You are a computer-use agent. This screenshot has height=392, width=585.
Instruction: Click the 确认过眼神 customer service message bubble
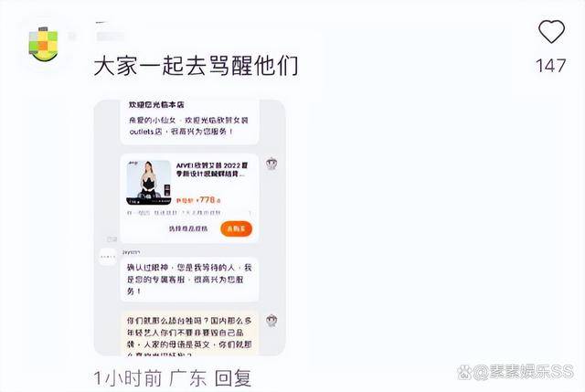click(x=189, y=280)
